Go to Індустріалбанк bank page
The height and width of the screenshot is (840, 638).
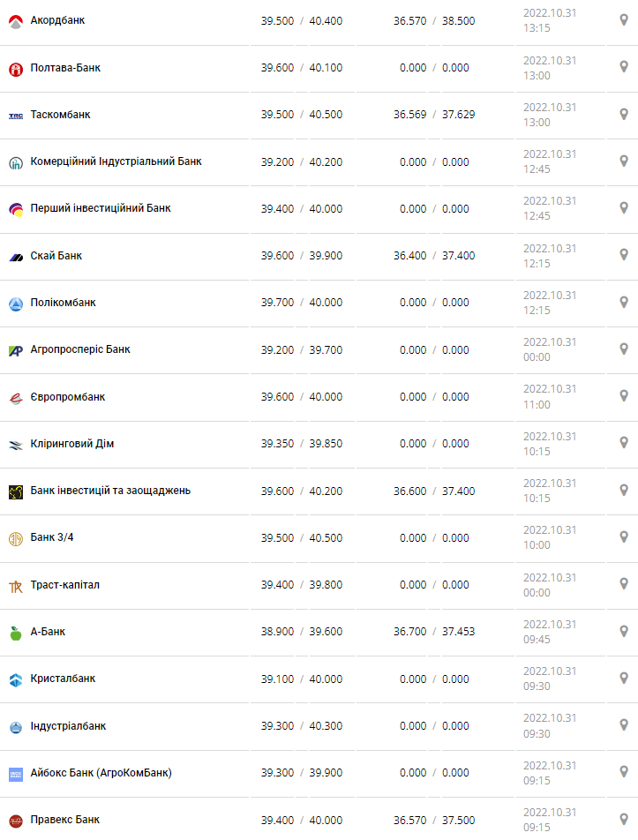68,726
